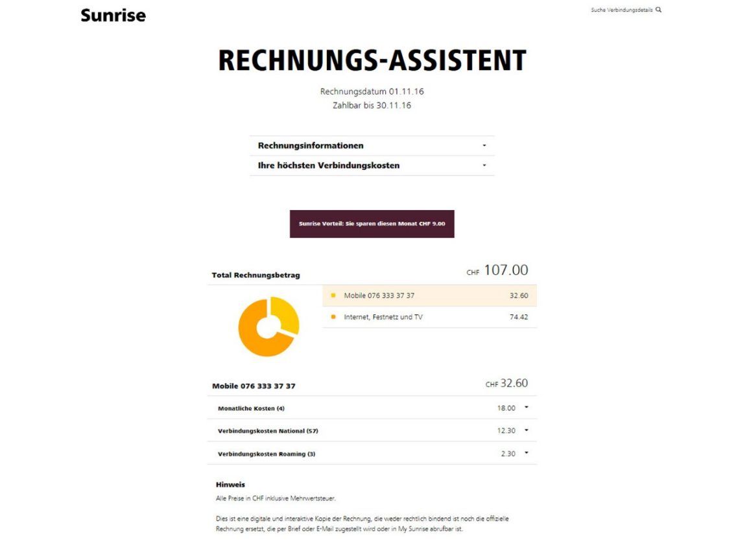Expand the Verbindungskosten National arrow
The image size is (747, 560).
point(527,430)
